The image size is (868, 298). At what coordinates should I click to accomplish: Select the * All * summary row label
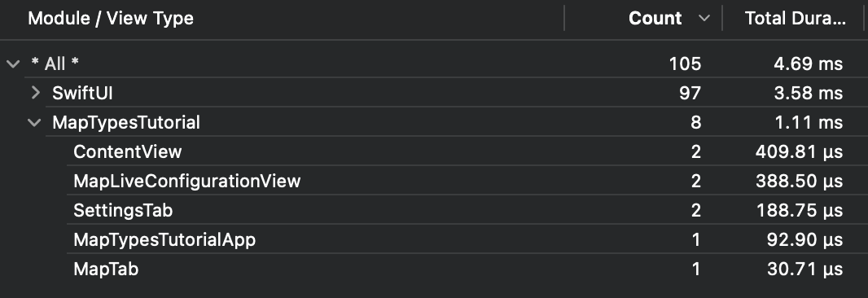55,64
